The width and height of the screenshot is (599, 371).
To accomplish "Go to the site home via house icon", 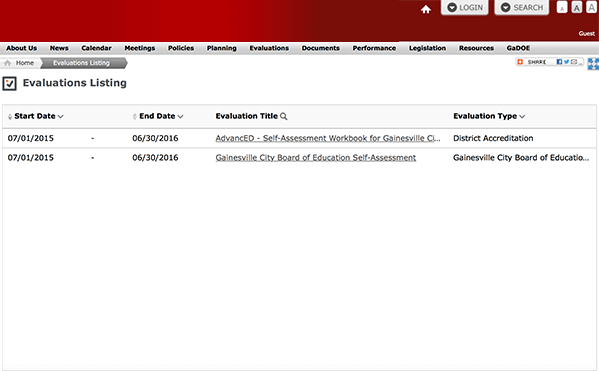I will [426, 9].
